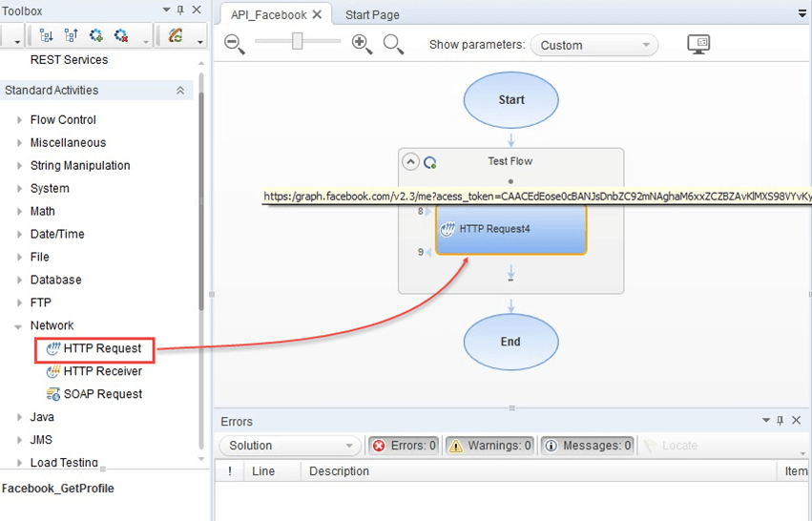Click the add activity gear icon in Toolbox
812x521 pixels.
[96, 36]
